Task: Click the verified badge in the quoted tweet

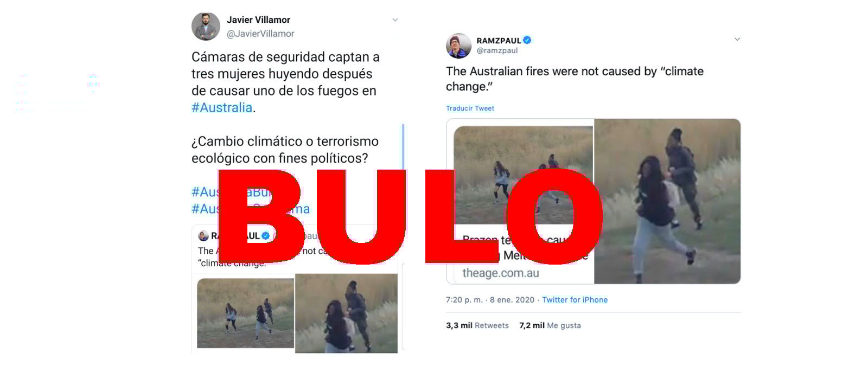Action: point(266,236)
